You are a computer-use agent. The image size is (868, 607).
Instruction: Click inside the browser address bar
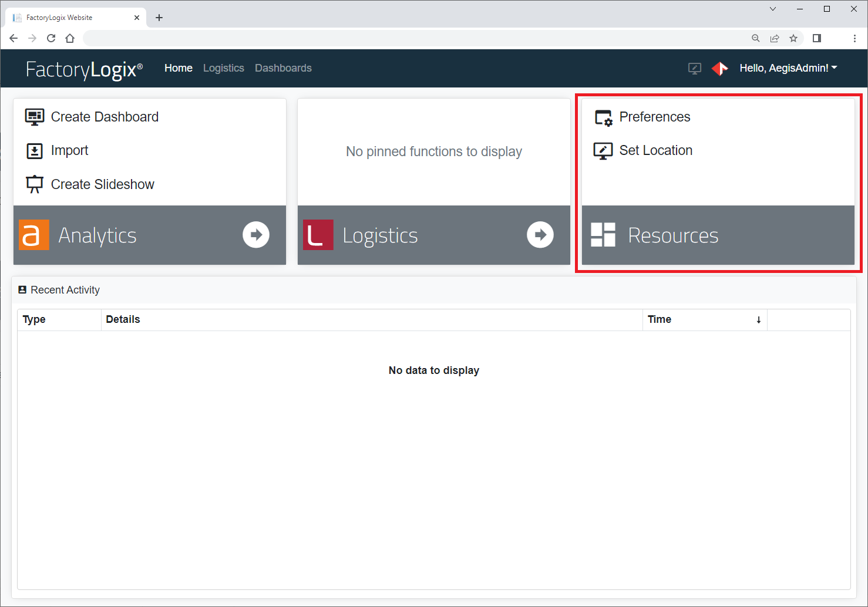tap(411, 38)
